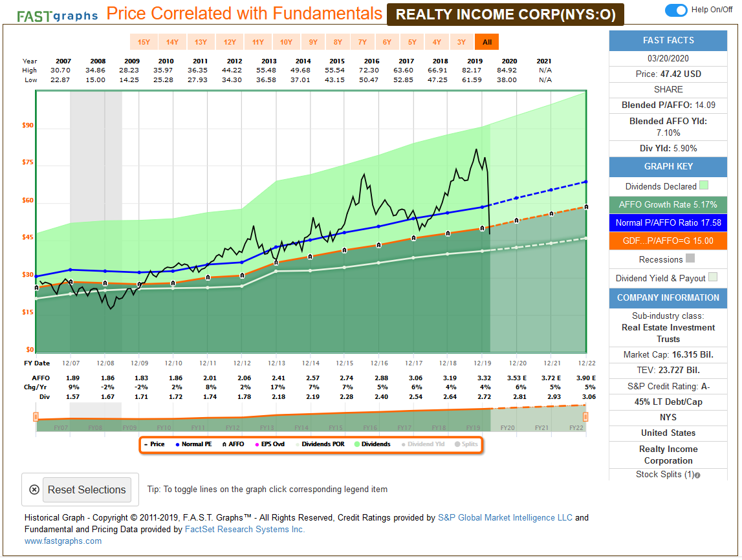Click the AFFO marker at 12/19
The image size is (742, 560).
pos(482,229)
